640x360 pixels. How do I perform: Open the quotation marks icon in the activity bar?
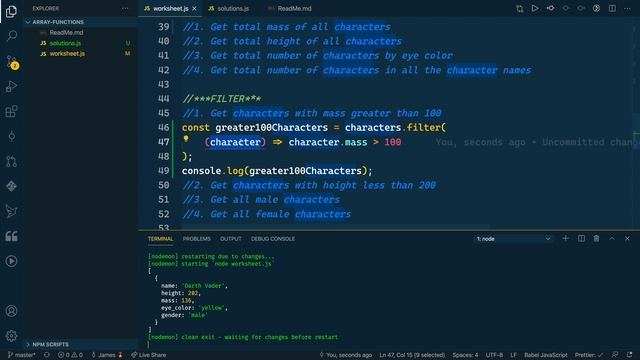11,236
